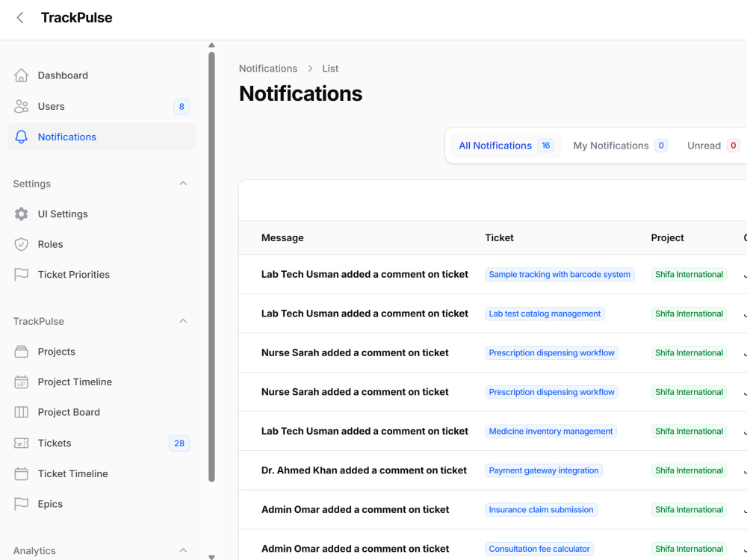Click Shifa International badge in Insurance claim row
This screenshot has height=560, width=747.
tap(689, 509)
